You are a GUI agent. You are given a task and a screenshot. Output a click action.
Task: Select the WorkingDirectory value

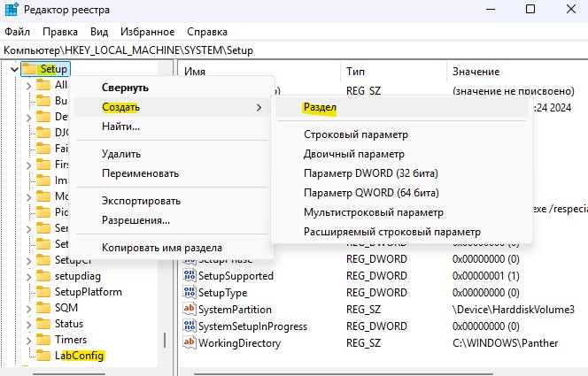click(x=239, y=343)
